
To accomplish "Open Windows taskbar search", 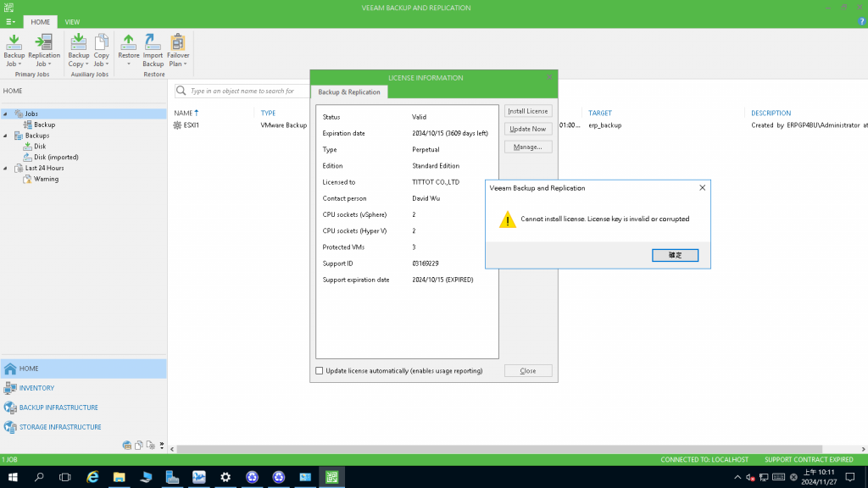I will tap(39, 477).
